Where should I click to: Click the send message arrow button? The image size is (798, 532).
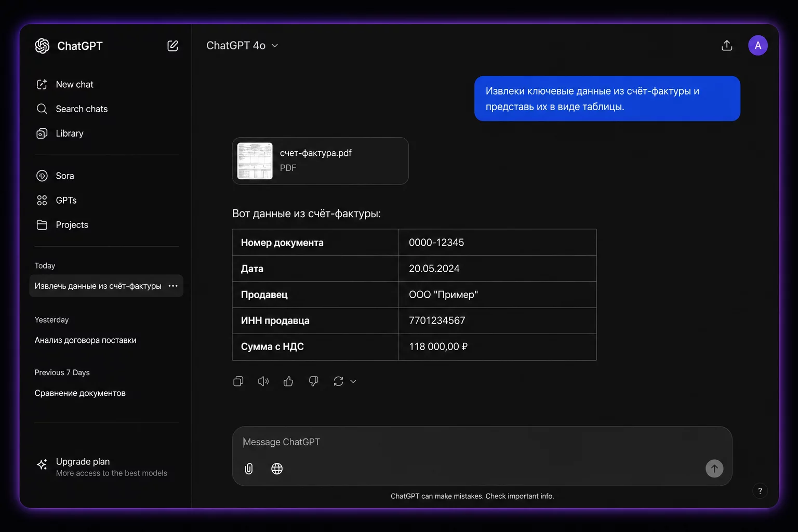point(714,469)
